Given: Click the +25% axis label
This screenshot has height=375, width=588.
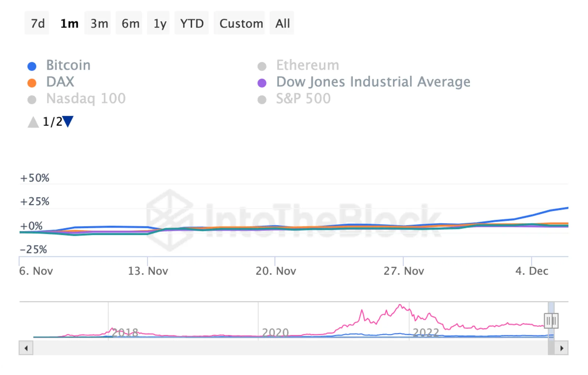Looking at the screenshot, I should (x=35, y=201).
